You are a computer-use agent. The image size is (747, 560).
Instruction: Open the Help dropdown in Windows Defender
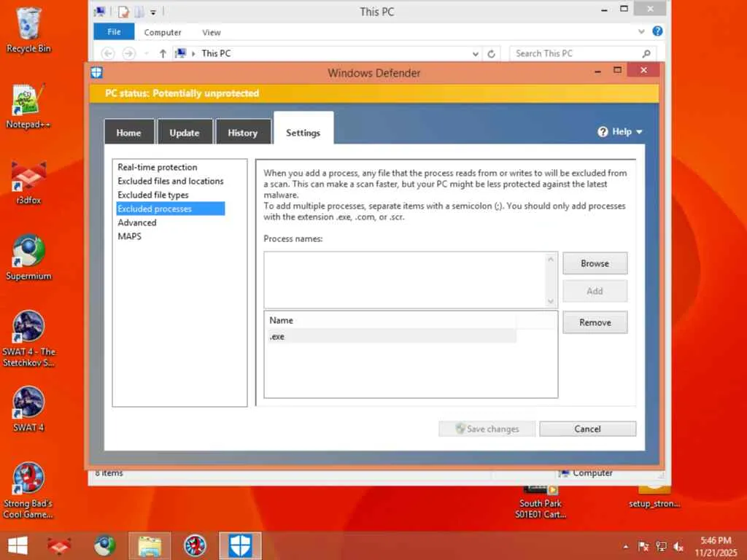(620, 132)
